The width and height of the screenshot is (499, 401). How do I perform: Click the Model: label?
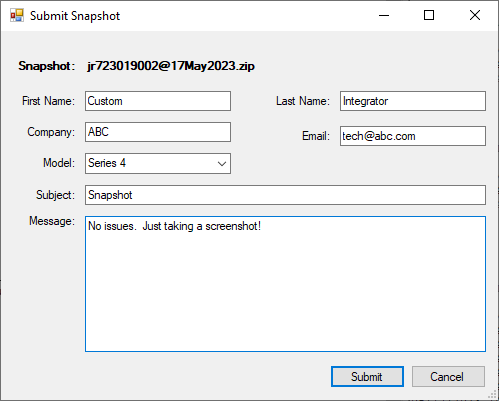59,163
